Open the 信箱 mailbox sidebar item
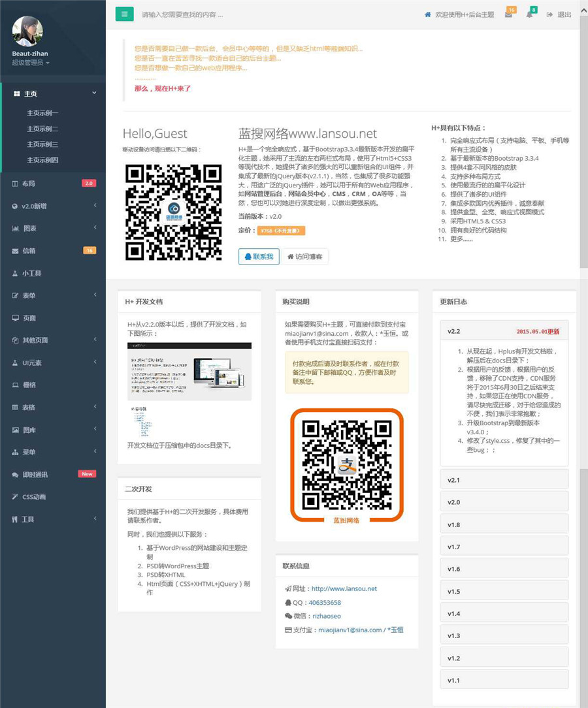588x708 pixels. pyautogui.click(x=29, y=251)
